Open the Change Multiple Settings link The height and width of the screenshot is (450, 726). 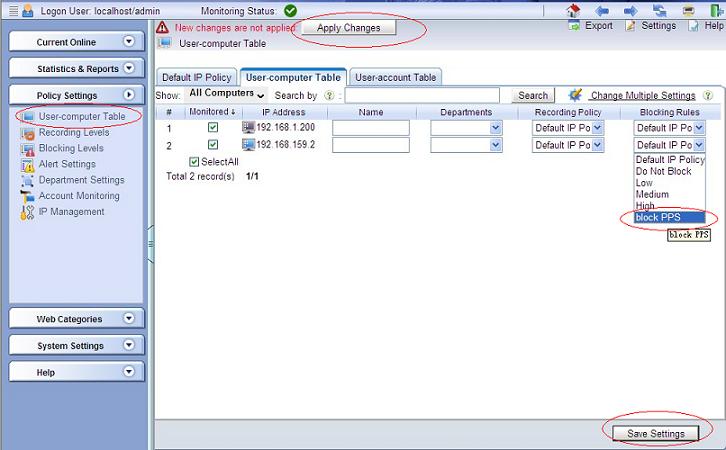(643, 95)
